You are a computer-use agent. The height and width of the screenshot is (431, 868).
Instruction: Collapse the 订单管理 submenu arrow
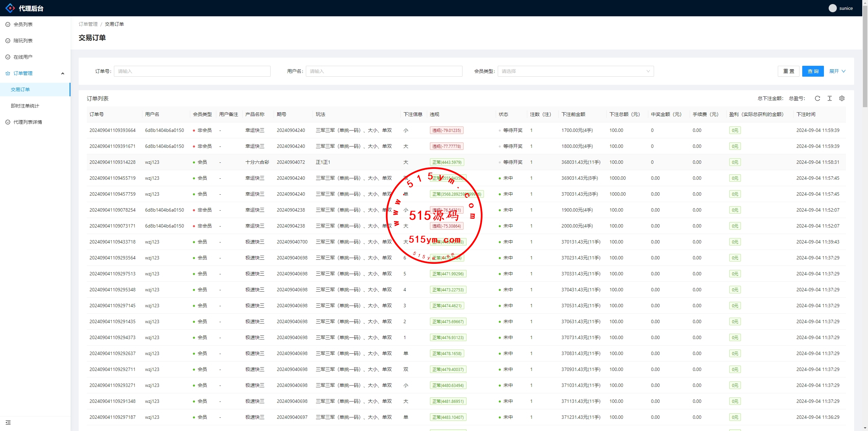coord(63,73)
